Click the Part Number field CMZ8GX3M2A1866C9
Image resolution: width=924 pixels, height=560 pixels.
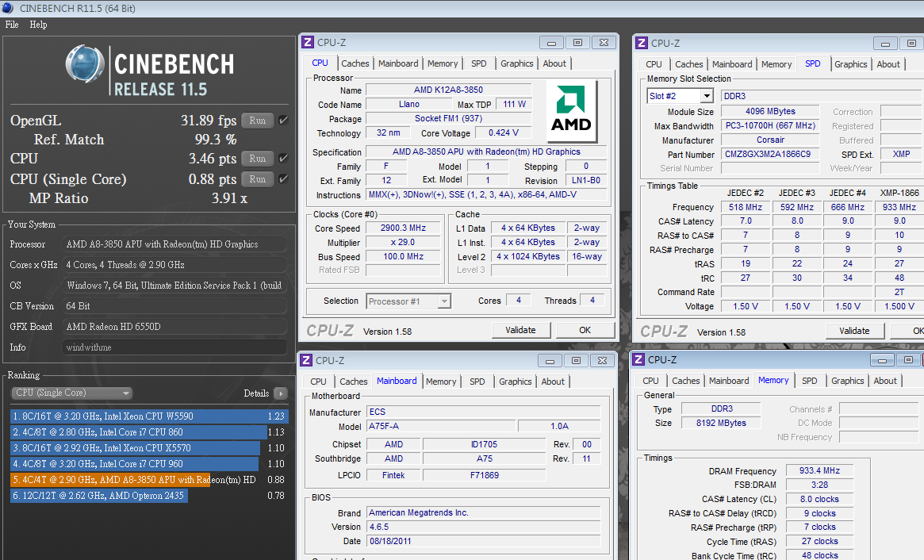(x=769, y=154)
